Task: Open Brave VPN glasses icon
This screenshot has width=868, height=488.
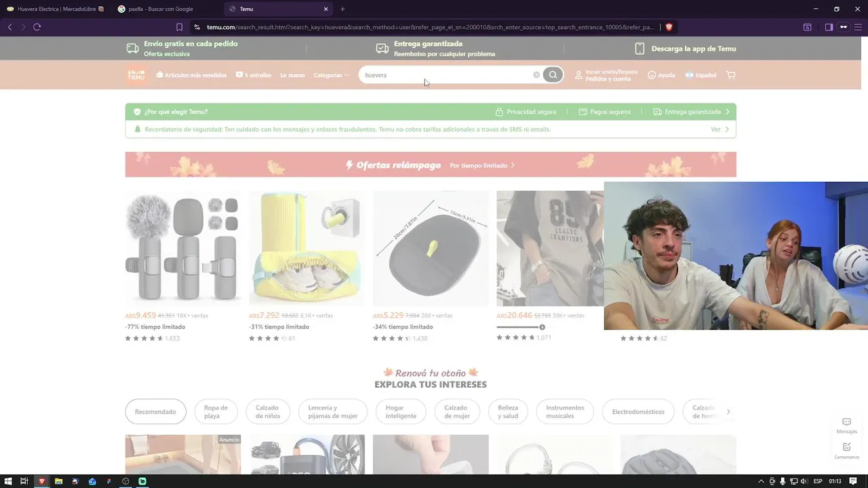Action: click(x=844, y=27)
